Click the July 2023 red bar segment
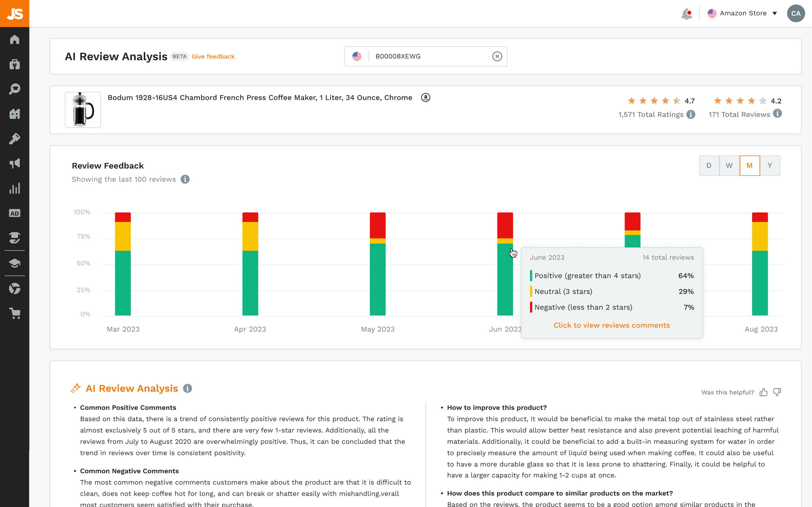 point(632,221)
